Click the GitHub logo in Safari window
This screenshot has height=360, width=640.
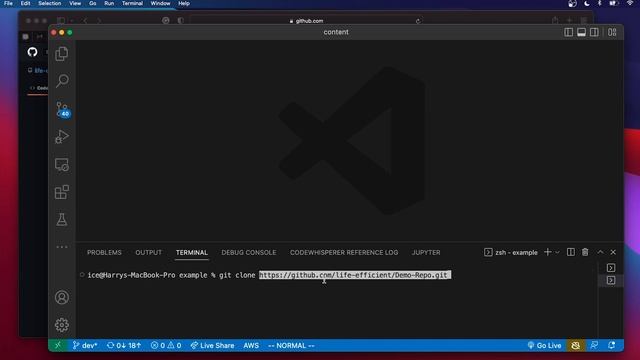(x=32, y=52)
